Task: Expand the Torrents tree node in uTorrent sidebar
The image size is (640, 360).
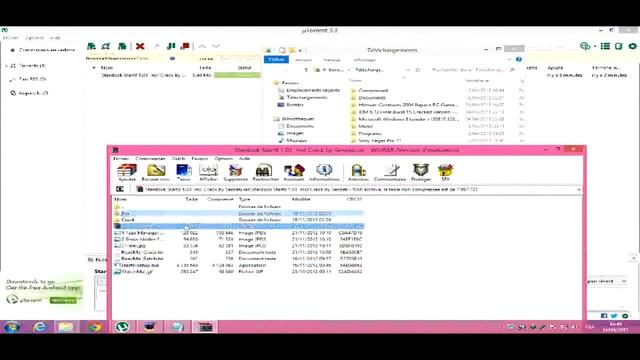Action: point(7,66)
